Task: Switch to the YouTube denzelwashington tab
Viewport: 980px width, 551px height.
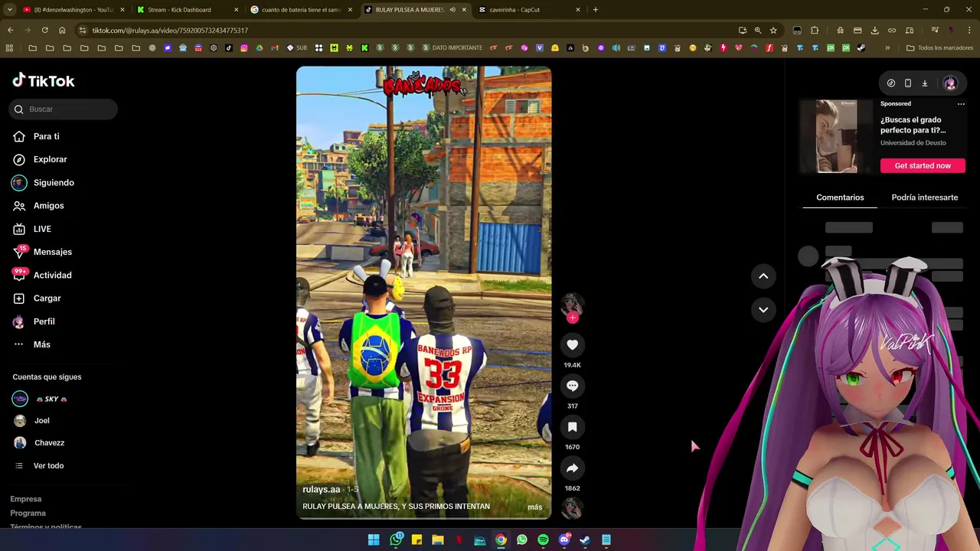Action: point(73,10)
